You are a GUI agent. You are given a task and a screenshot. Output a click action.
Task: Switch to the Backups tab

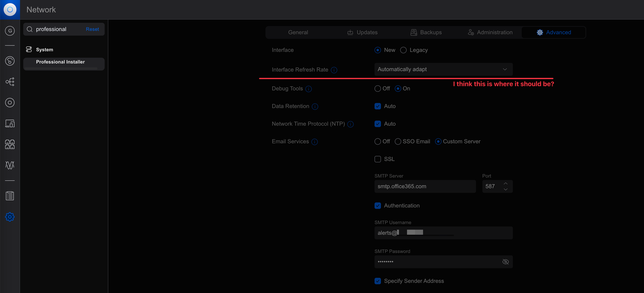(x=426, y=33)
